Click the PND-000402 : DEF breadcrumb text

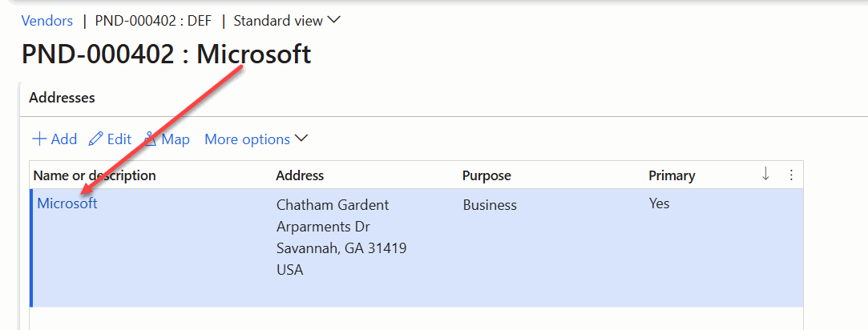tap(153, 21)
